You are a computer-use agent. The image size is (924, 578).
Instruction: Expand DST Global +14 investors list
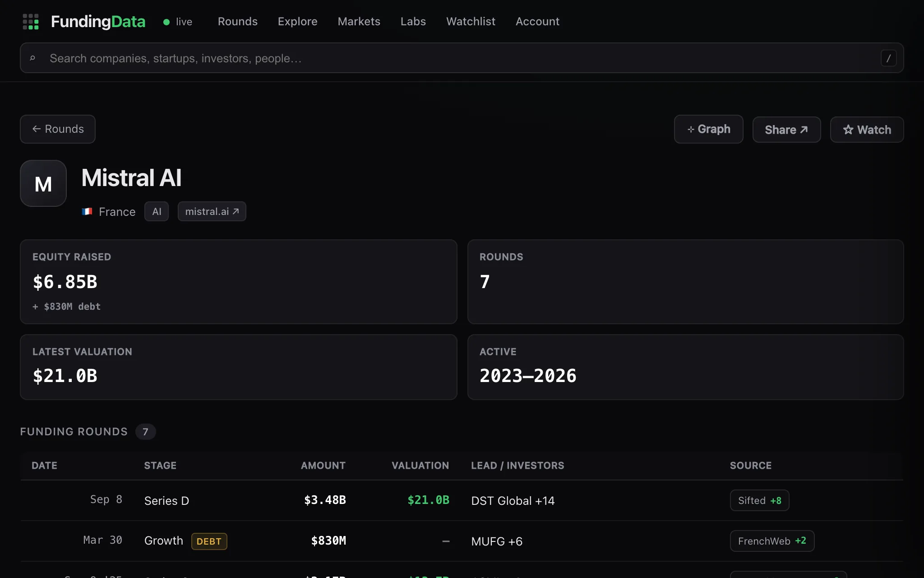pos(513,501)
